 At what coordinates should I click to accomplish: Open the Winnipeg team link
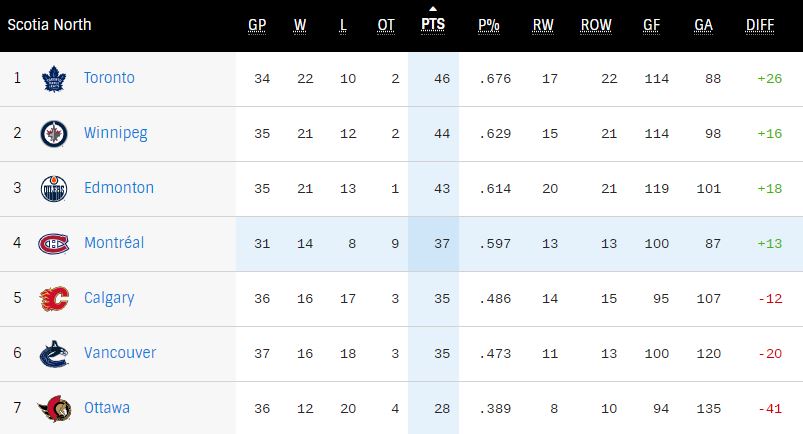(x=115, y=133)
